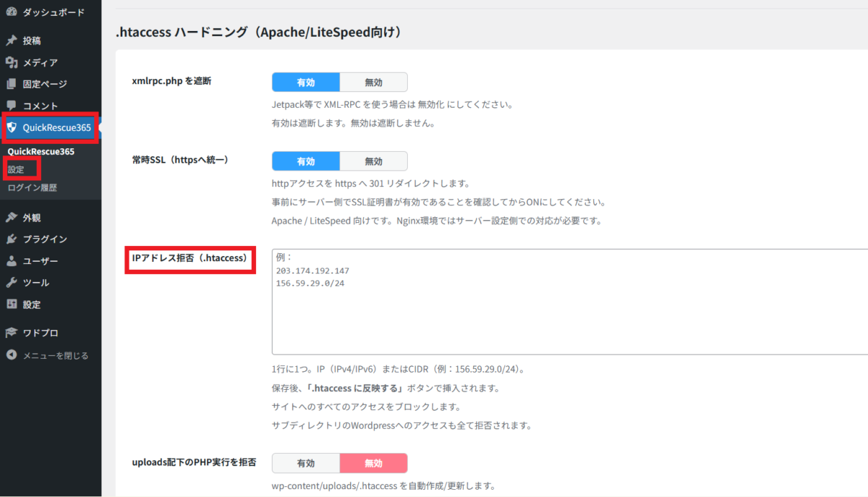Click the Users person icon
Viewport: 868px width, 497px height.
click(12, 260)
